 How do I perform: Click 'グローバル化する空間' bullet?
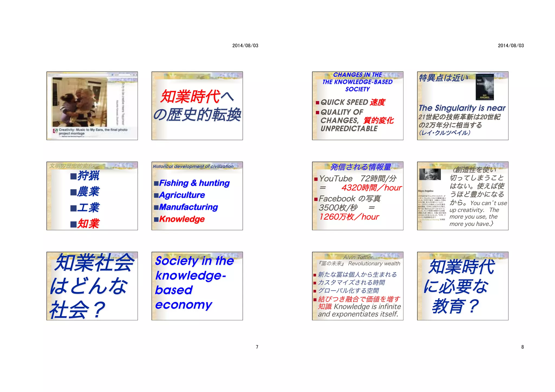346,291
